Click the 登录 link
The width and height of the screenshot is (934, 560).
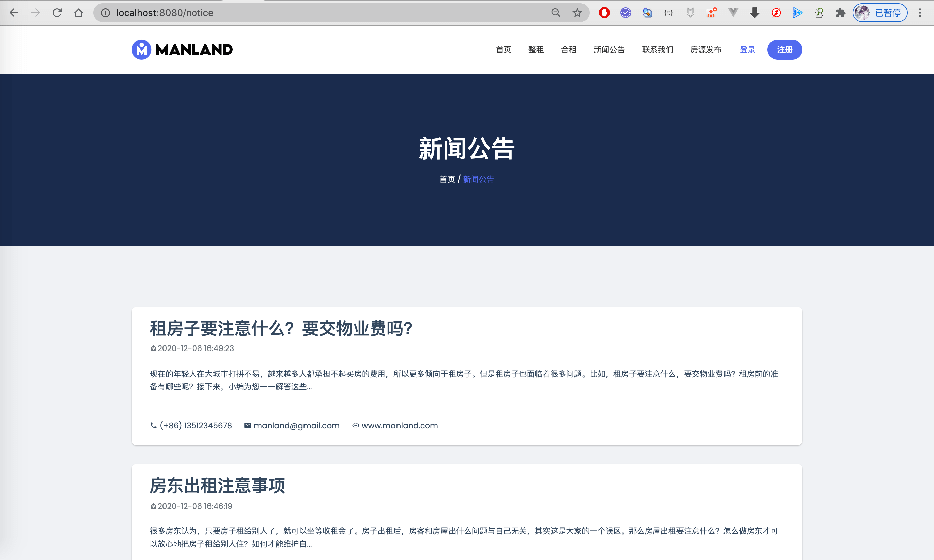pos(747,49)
